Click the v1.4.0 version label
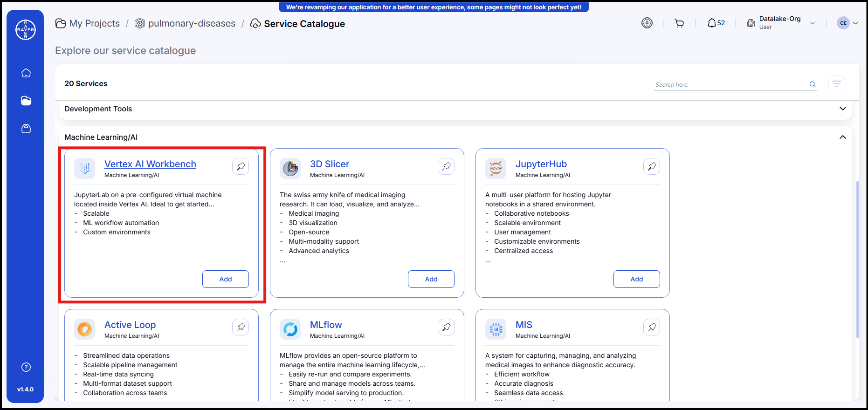This screenshot has height=410, width=868. pos(25,389)
